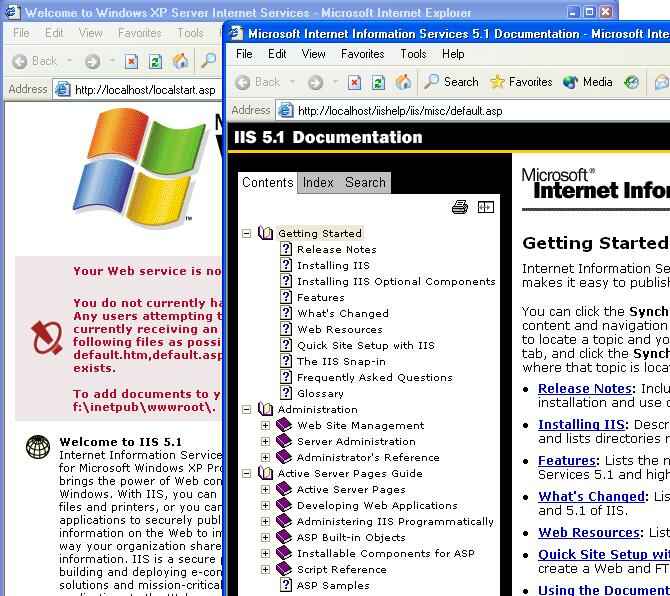Expand ASP Built-in Objects node
Image resolution: width=670 pixels, height=596 pixels.
pos(265,537)
